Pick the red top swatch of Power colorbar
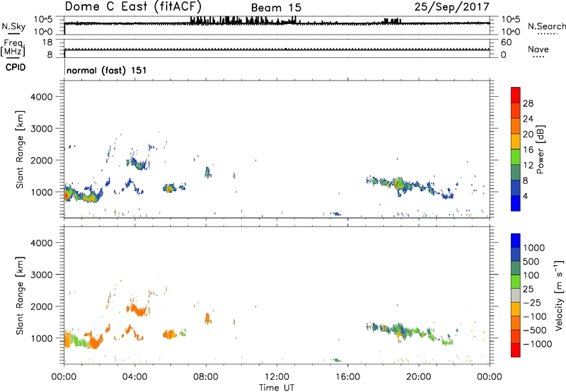566x392 pixels. pyautogui.click(x=516, y=95)
